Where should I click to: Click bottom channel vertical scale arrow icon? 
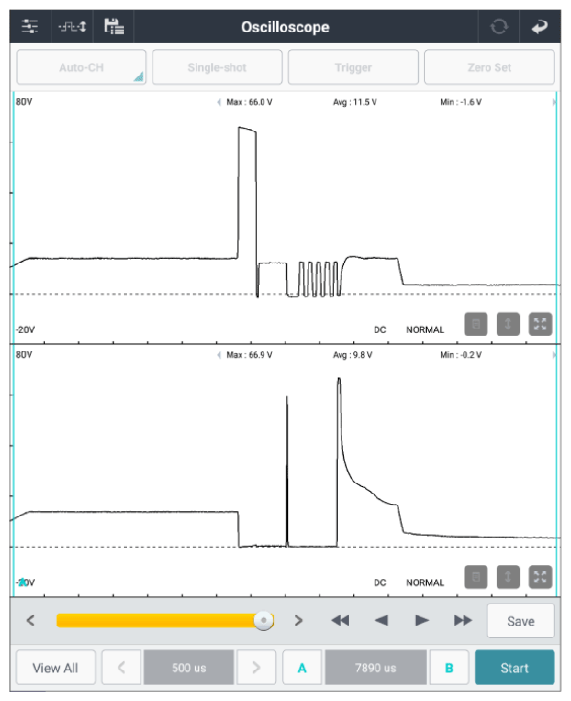[x=508, y=577]
